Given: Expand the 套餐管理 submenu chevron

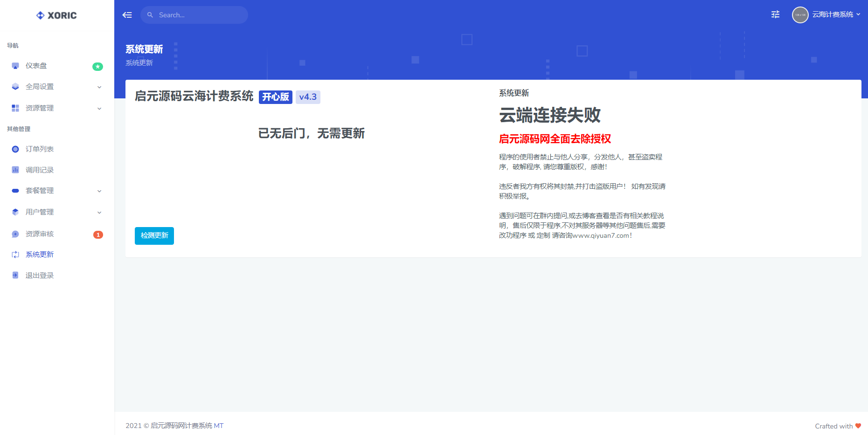Looking at the screenshot, I should point(99,191).
